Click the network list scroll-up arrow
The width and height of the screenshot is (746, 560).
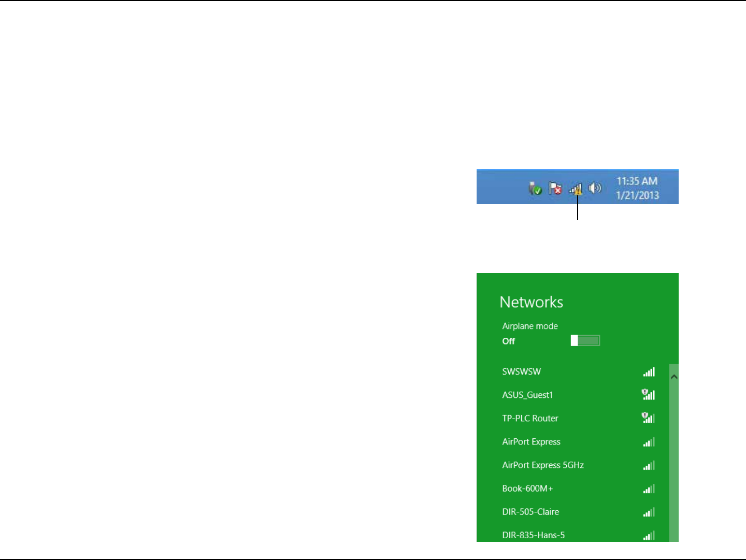click(x=673, y=377)
